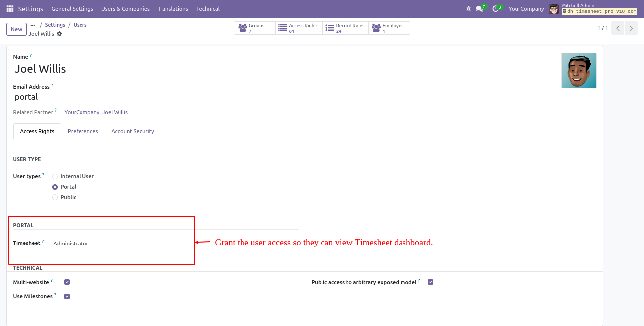644x326 pixels.
Task: Go to the next record arrow
Action: pos(631,28)
